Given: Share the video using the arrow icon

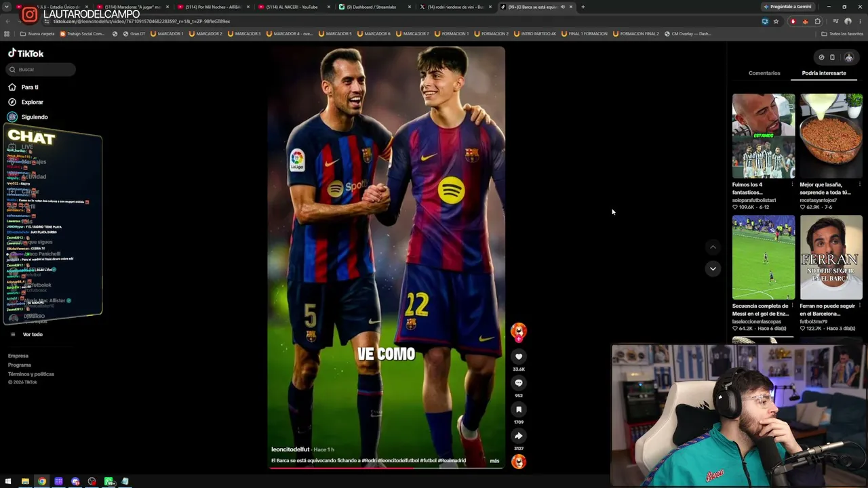Looking at the screenshot, I should 519,436.
